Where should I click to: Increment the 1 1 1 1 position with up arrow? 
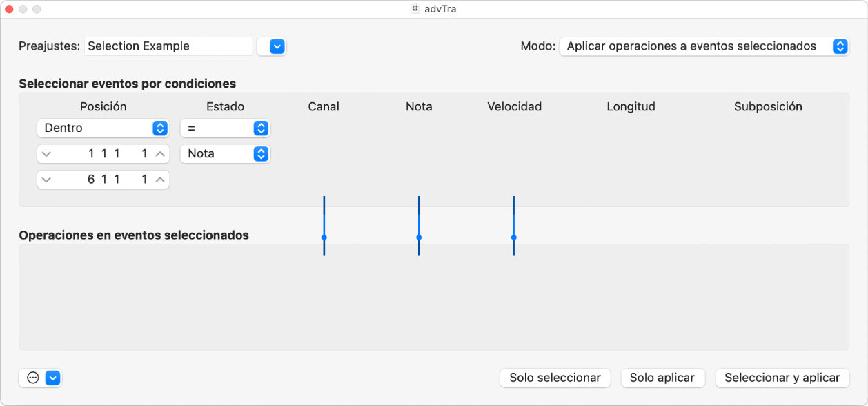click(x=161, y=153)
